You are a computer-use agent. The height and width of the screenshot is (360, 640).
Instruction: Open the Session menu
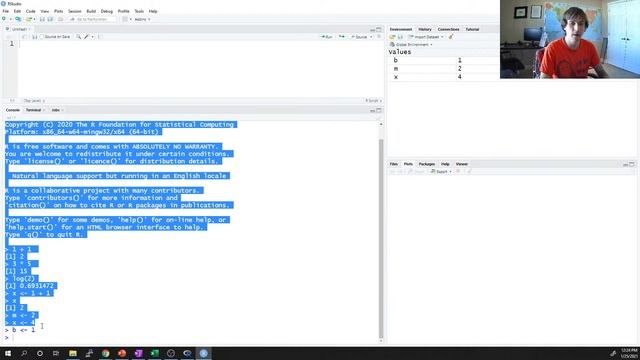pos(74,11)
